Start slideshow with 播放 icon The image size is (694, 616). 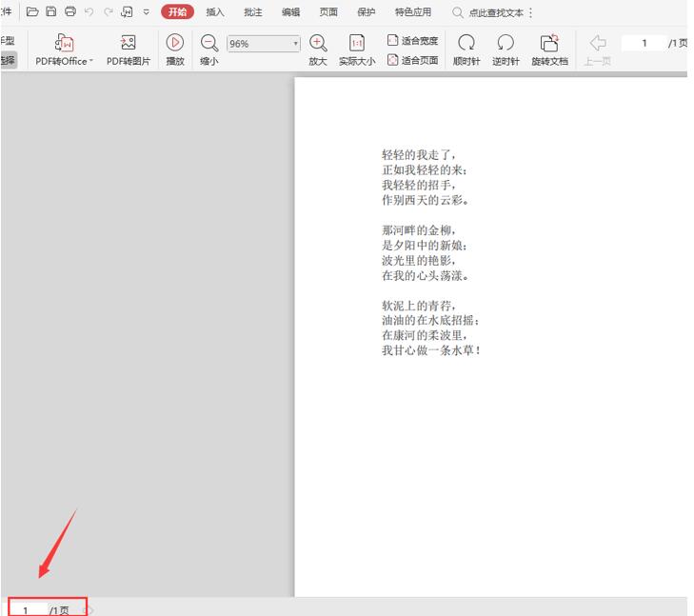[175, 43]
